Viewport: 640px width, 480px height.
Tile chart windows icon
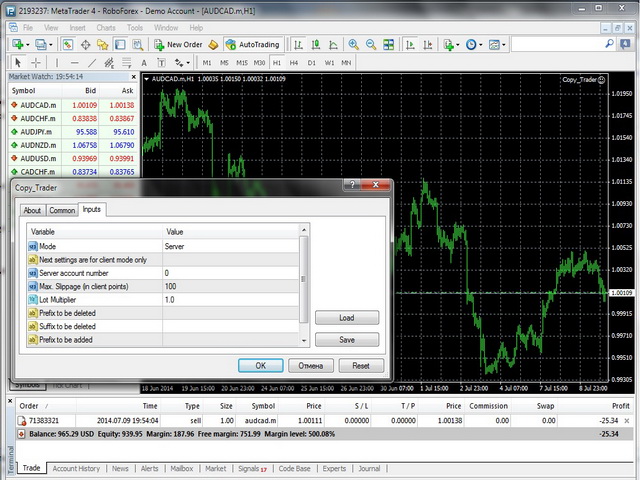pos(388,44)
